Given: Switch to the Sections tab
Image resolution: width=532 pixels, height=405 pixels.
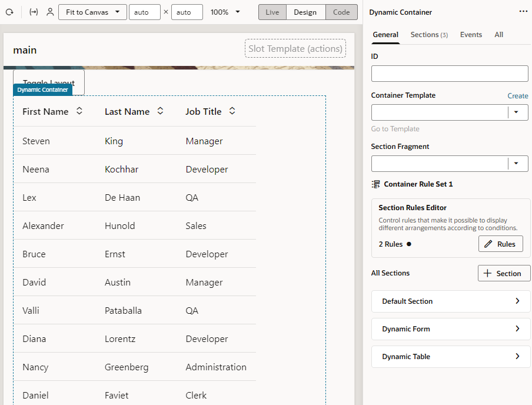Looking at the screenshot, I should pos(429,35).
